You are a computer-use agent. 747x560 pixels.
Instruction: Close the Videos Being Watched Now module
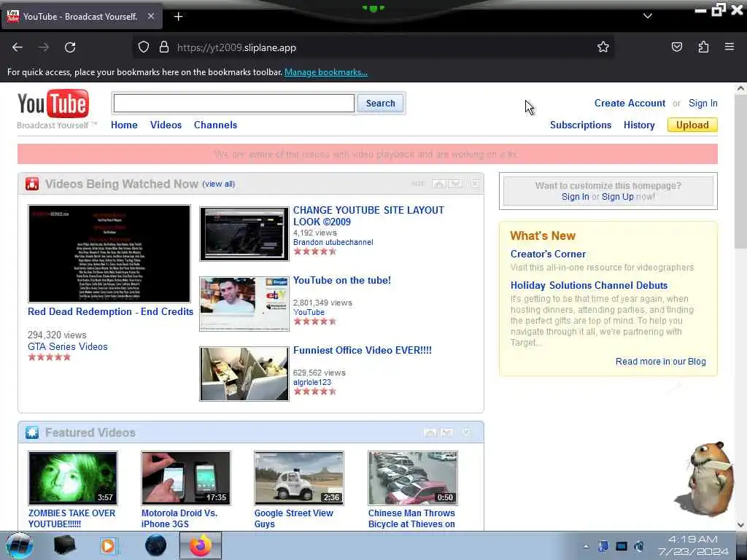pos(474,184)
